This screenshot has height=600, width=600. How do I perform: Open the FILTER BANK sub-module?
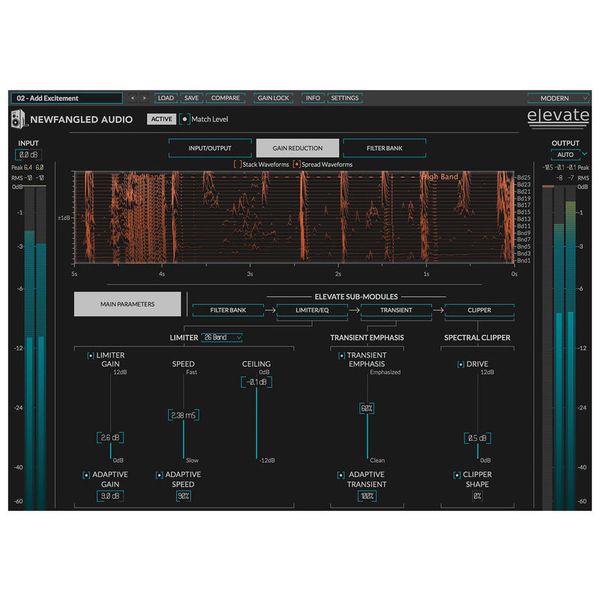tap(228, 310)
